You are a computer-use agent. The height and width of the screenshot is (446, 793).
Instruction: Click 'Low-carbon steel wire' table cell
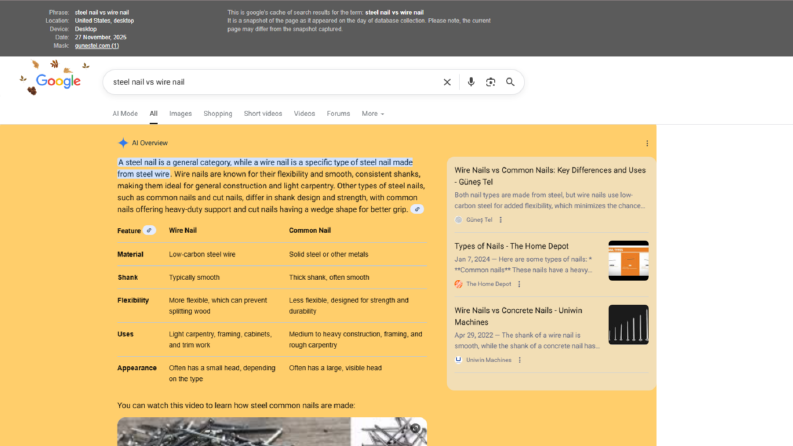[202, 254]
